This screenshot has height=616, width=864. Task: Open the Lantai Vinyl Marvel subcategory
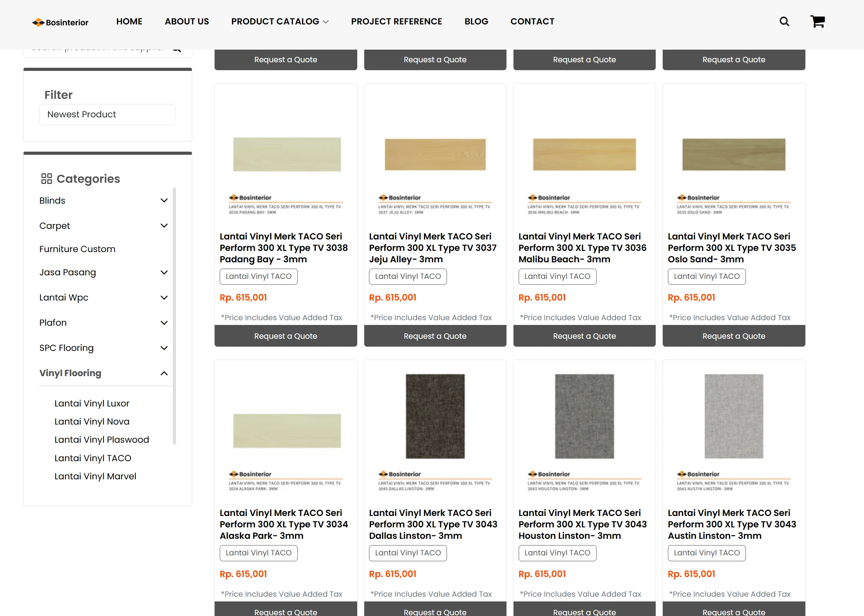click(x=95, y=476)
